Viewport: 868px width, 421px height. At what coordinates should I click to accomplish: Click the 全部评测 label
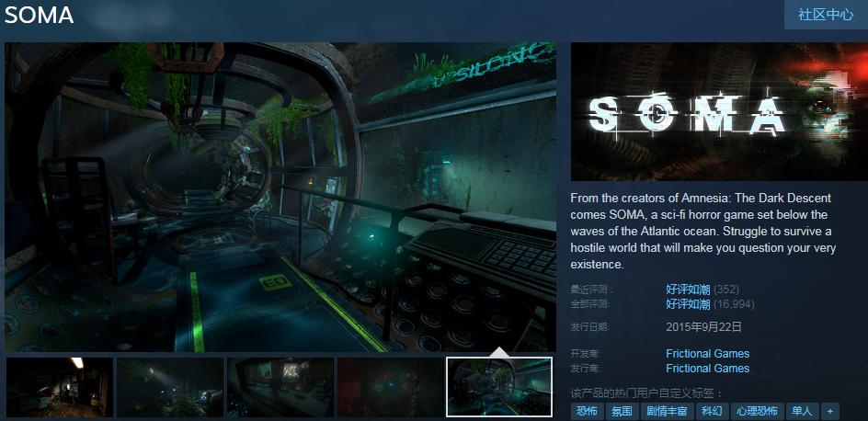(590, 304)
